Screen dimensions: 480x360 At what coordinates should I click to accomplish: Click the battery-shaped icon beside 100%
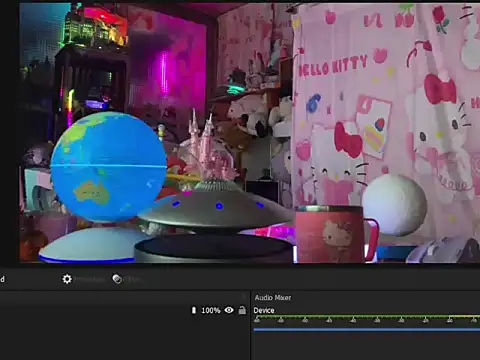click(x=194, y=310)
